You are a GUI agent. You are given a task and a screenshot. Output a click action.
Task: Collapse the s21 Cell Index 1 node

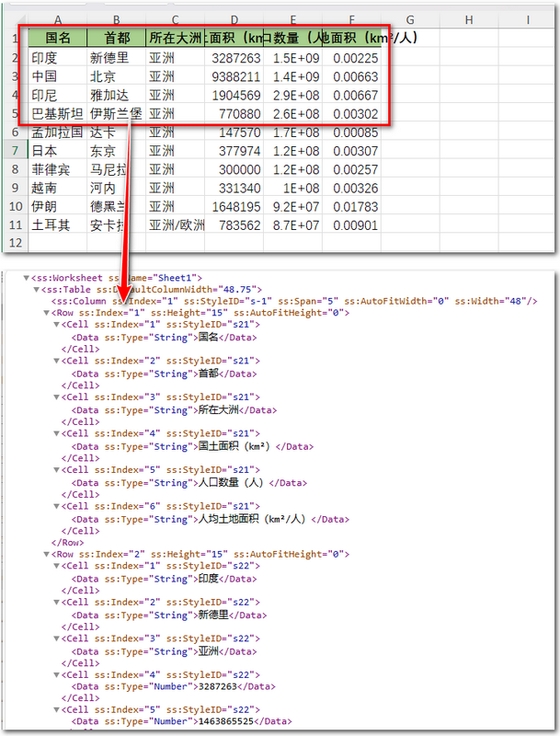[x=56, y=325]
